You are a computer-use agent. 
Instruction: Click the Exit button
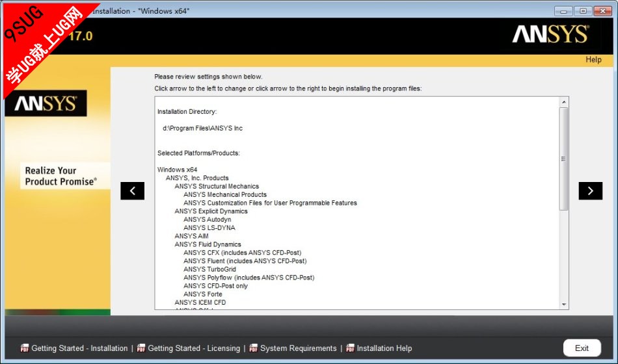(582, 348)
